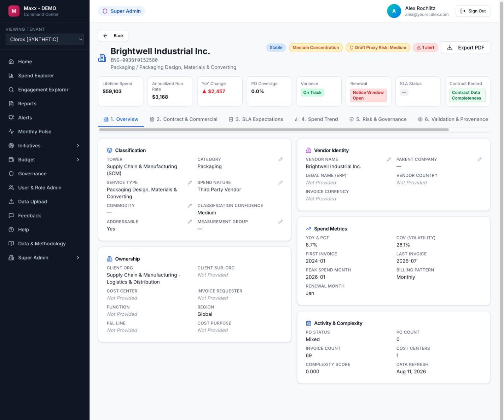Click the Maxx DEMO logo icon
This screenshot has height=420, width=504.
14,11
